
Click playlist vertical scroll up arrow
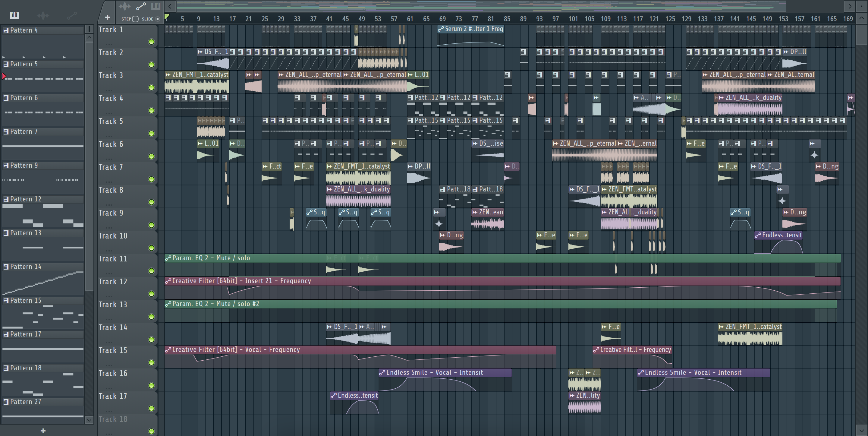click(861, 18)
